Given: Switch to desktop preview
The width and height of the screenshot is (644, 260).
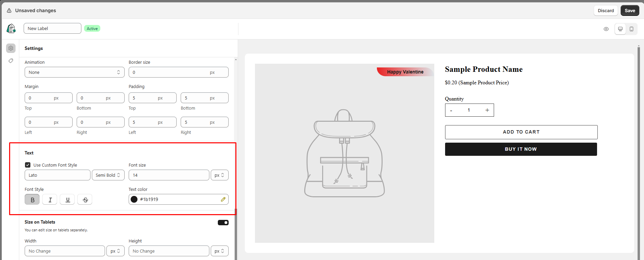Looking at the screenshot, I should [x=620, y=29].
